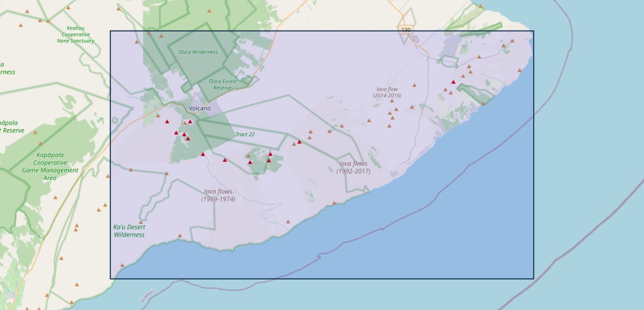This screenshot has height=310, width=644.
Task: Click the 'Ola'a Wilderness label
Action: (198, 52)
